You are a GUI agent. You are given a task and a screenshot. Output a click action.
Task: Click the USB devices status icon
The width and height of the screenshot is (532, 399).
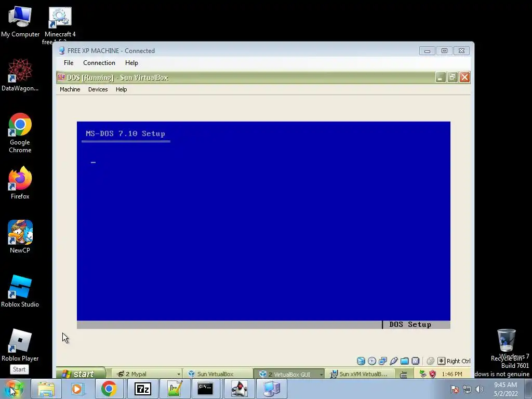click(x=394, y=361)
